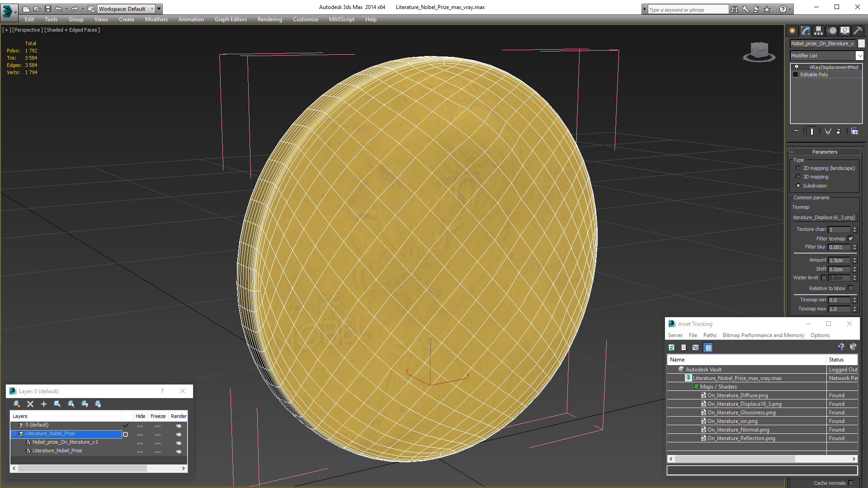Screen dimensions: 868x488
Task: Click Asset Tracking horizontal scrollbar
Action: pyautogui.click(x=762, y=459)
